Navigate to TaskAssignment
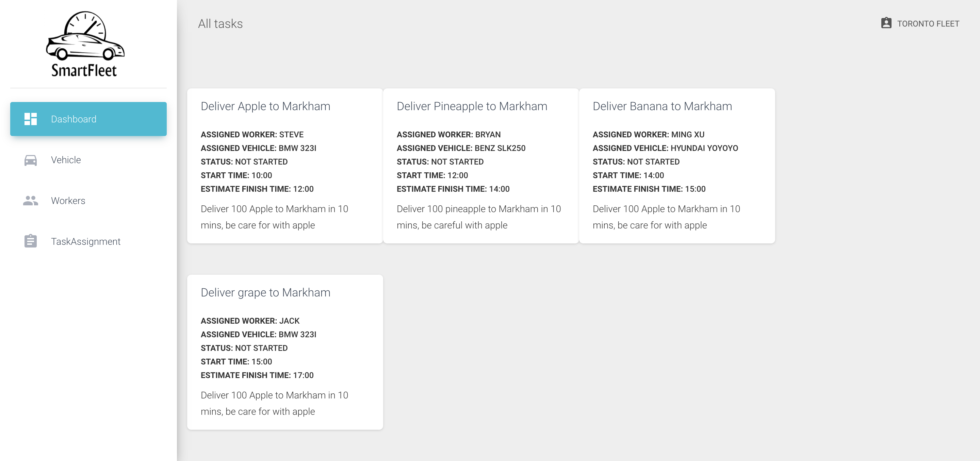 86,241
